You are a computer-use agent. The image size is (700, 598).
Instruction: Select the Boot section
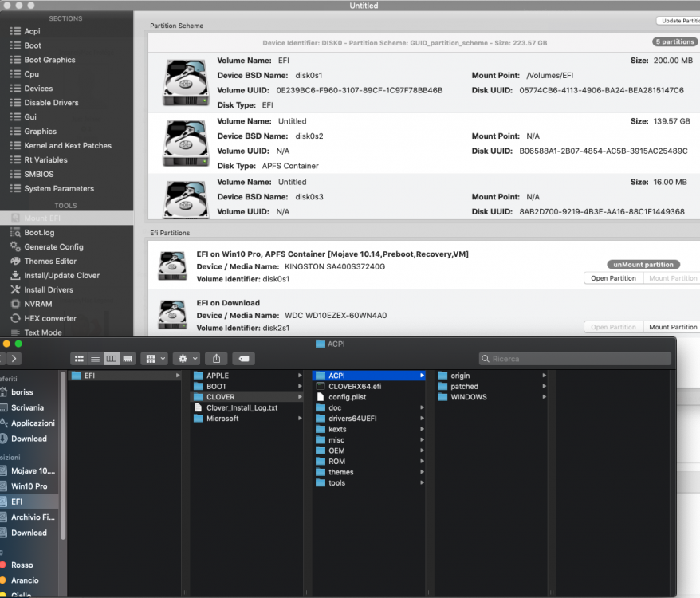pos(33,45)
